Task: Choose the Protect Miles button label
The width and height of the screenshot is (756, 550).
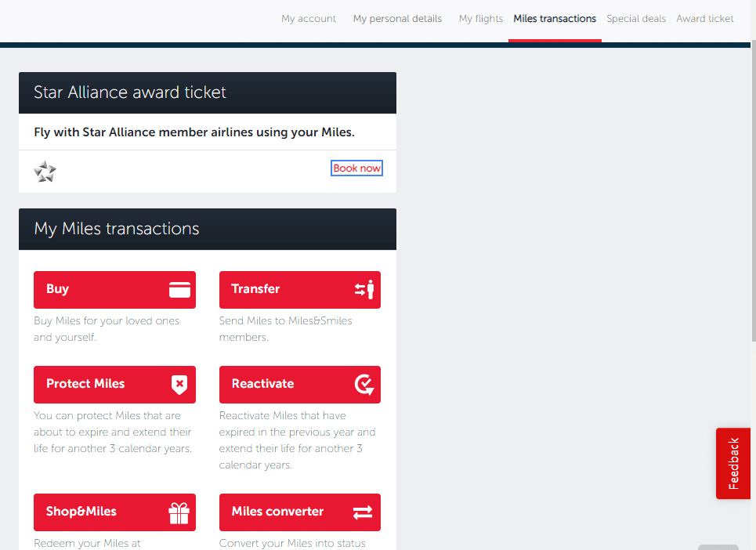Action: (x=85, y=384)
